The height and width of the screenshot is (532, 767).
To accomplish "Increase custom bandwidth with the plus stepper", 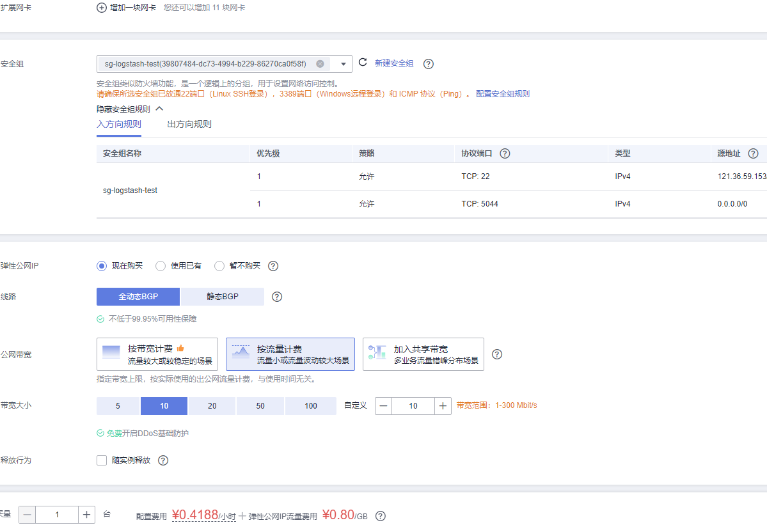I will tap(443, 406).
